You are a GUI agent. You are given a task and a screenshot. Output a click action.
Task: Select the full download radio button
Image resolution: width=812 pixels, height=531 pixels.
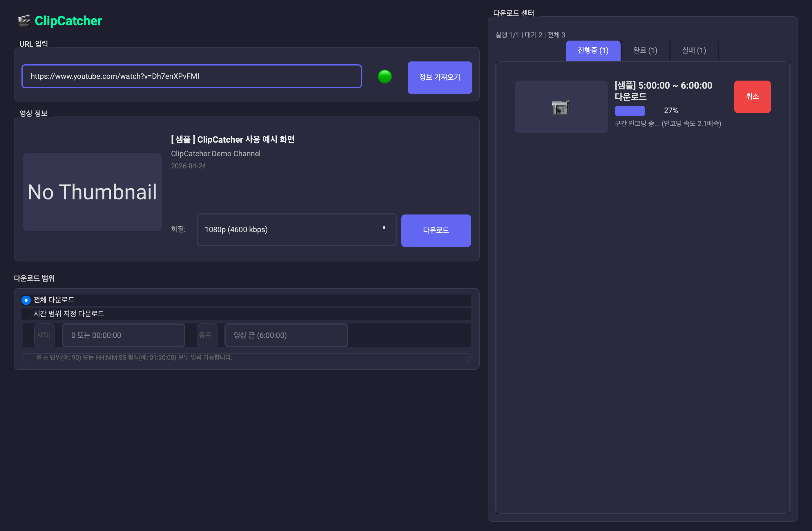pos(26,300)
